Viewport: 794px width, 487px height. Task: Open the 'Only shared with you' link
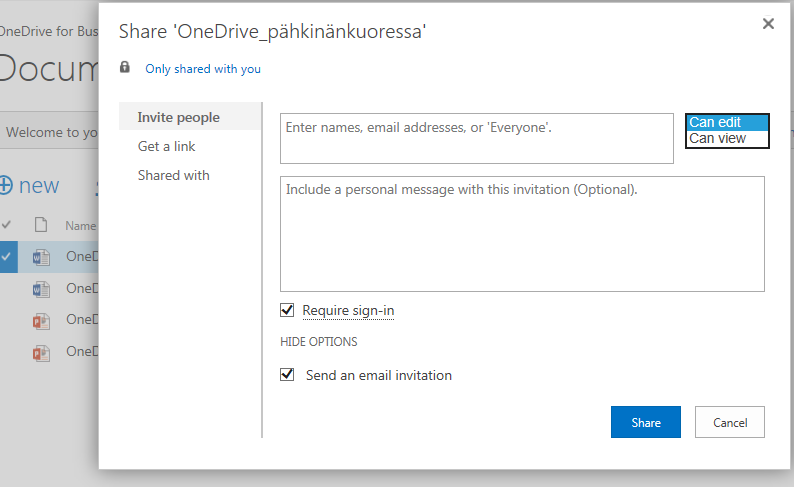coord(203,69)
